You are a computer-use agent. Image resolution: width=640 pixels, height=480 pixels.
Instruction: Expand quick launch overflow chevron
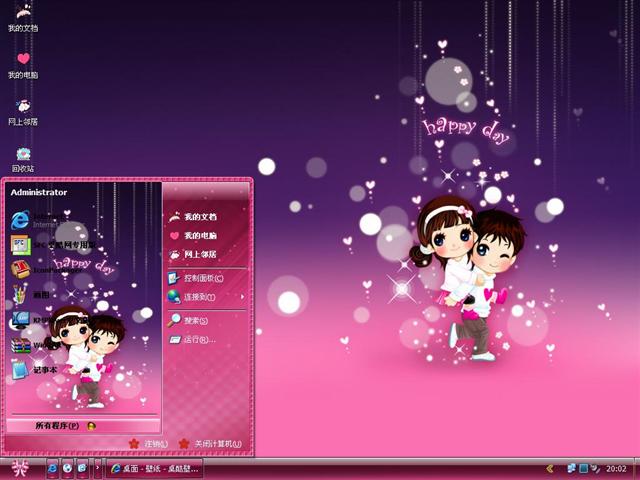click(x=97, y=468)
